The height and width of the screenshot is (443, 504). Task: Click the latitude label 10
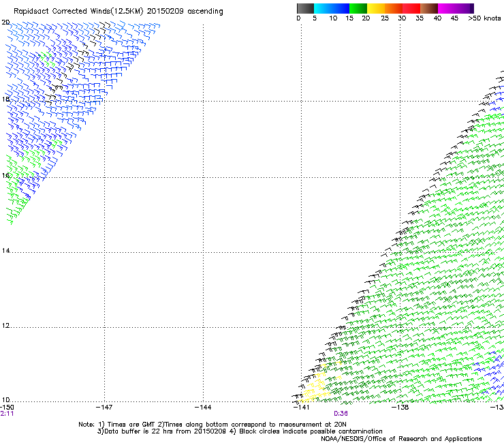[5, 400]
